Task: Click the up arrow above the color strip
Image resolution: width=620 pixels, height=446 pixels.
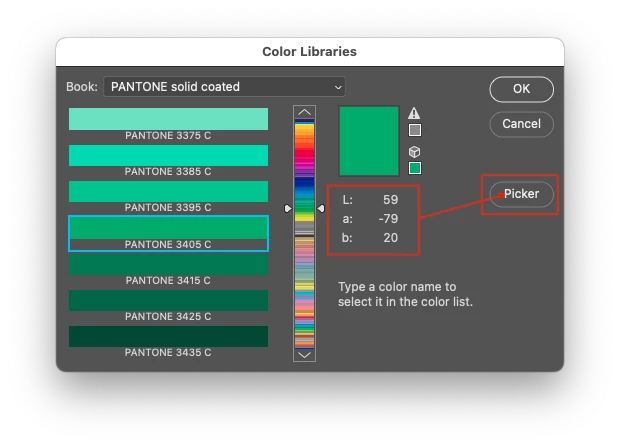Action: point(304,112)
